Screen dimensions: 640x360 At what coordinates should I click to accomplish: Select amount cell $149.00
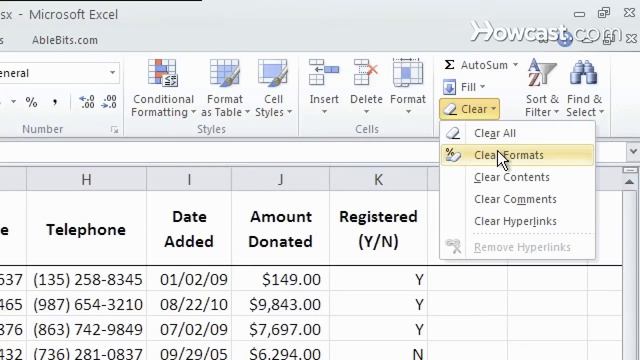click(x=280, y=279)
